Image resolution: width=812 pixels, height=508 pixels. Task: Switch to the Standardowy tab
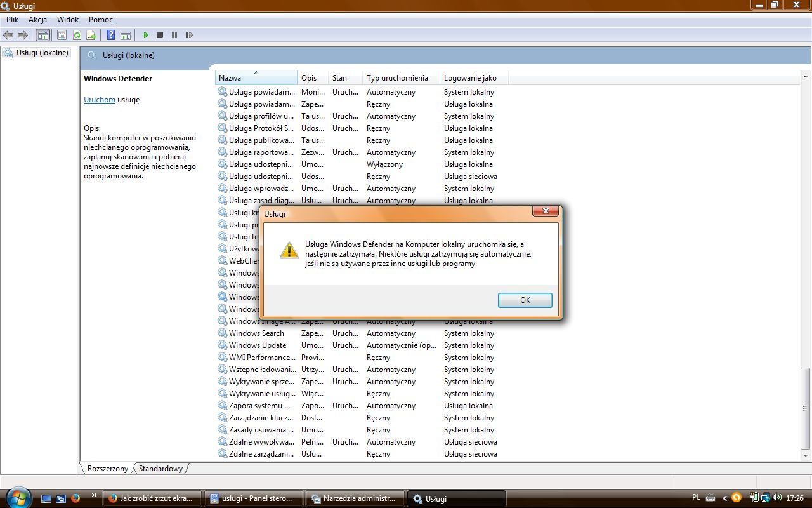tap(161, 469)
